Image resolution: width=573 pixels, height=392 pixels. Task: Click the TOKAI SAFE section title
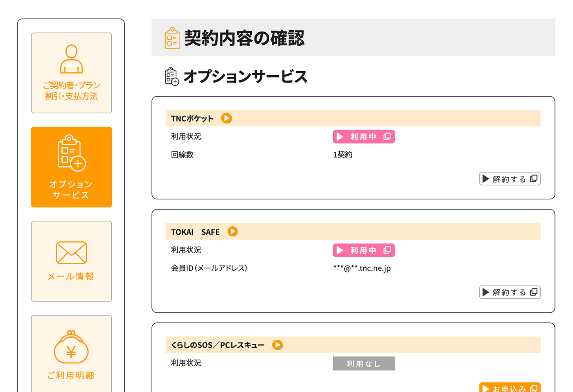click(x=195, y=232)
